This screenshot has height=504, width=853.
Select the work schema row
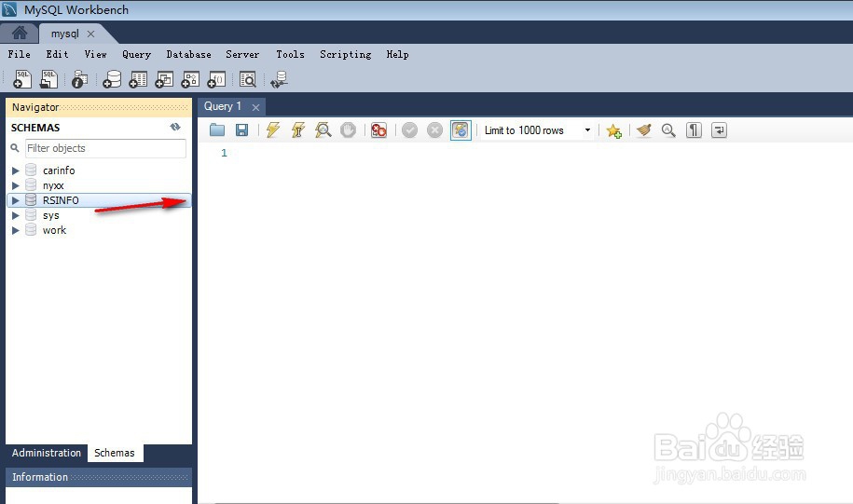tap(99, 230)
